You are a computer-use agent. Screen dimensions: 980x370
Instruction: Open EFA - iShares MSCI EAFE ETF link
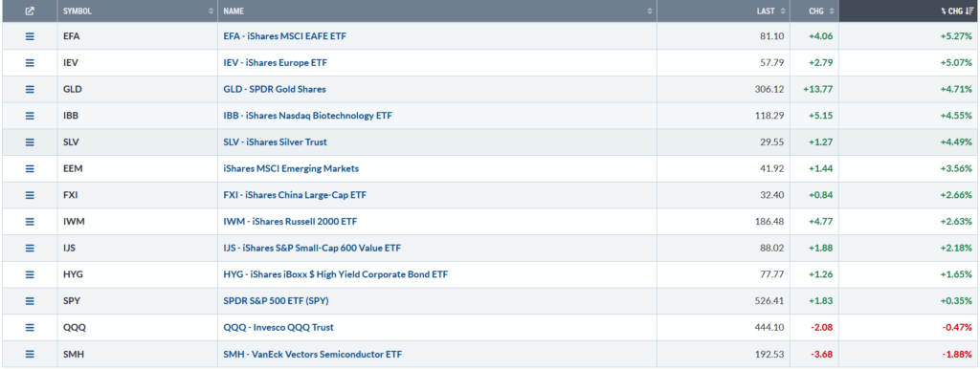click(284, 36)
